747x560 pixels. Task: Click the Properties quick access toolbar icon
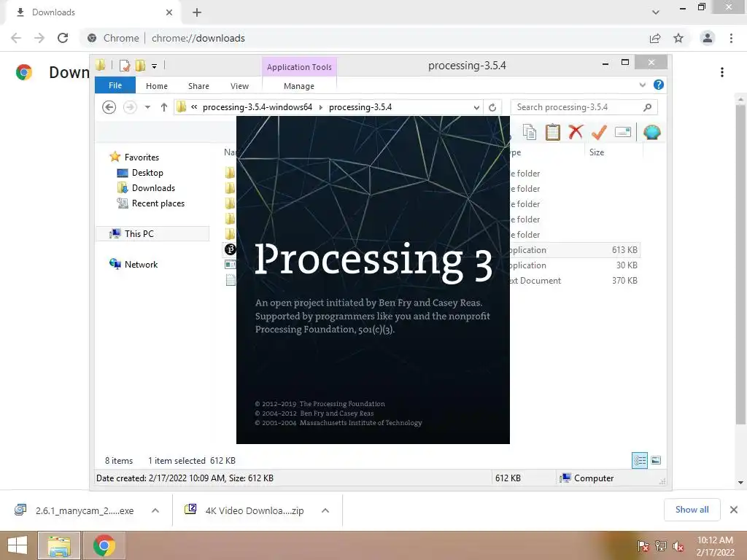(x=124, y=66)
